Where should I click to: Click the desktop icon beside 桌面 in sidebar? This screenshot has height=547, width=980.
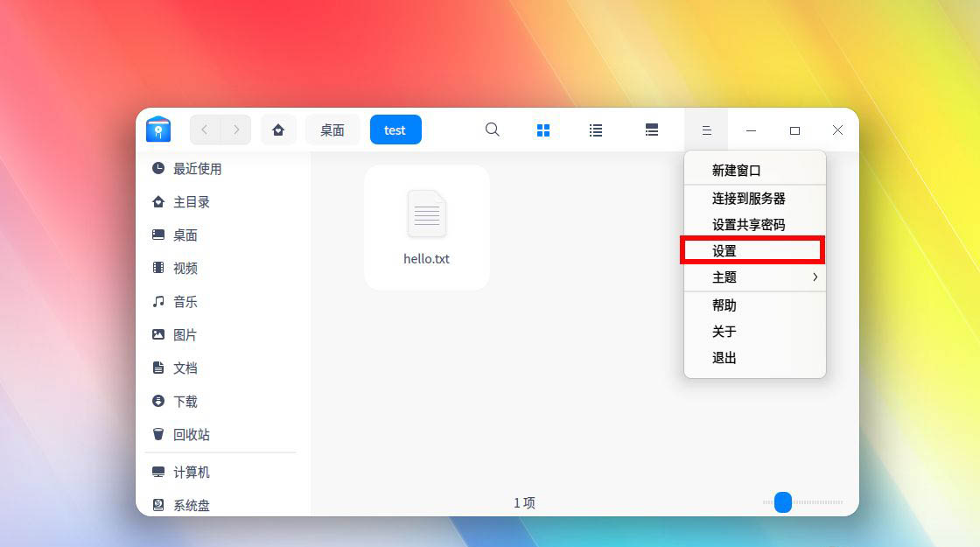158,235
